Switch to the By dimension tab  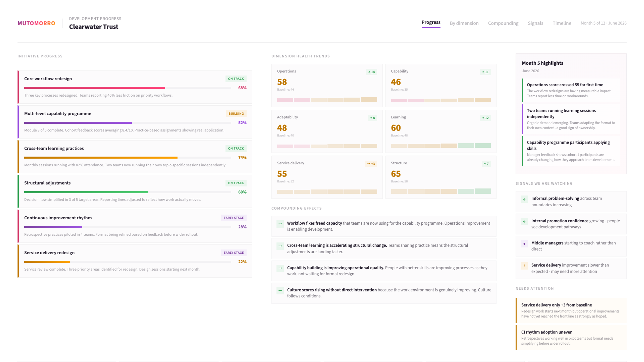(x=464, y=23)
